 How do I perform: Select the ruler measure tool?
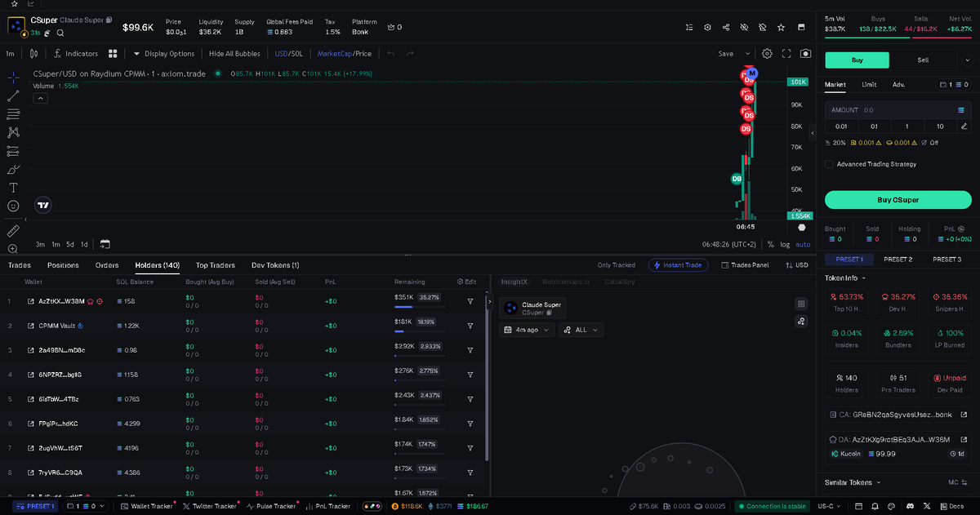click(13, 231)
